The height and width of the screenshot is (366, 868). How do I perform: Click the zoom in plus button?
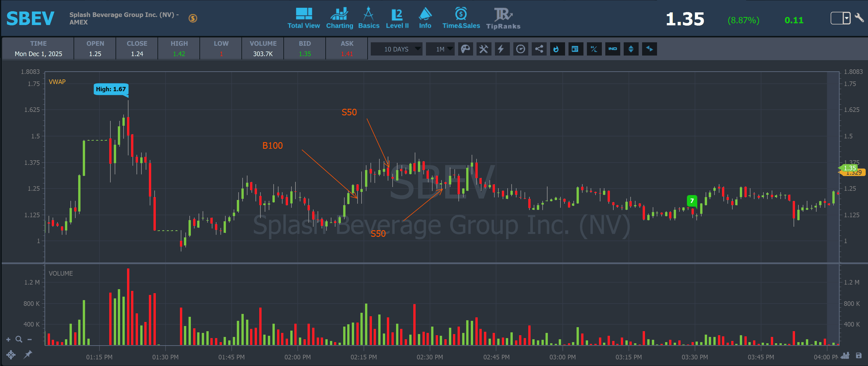click(8, 339)
